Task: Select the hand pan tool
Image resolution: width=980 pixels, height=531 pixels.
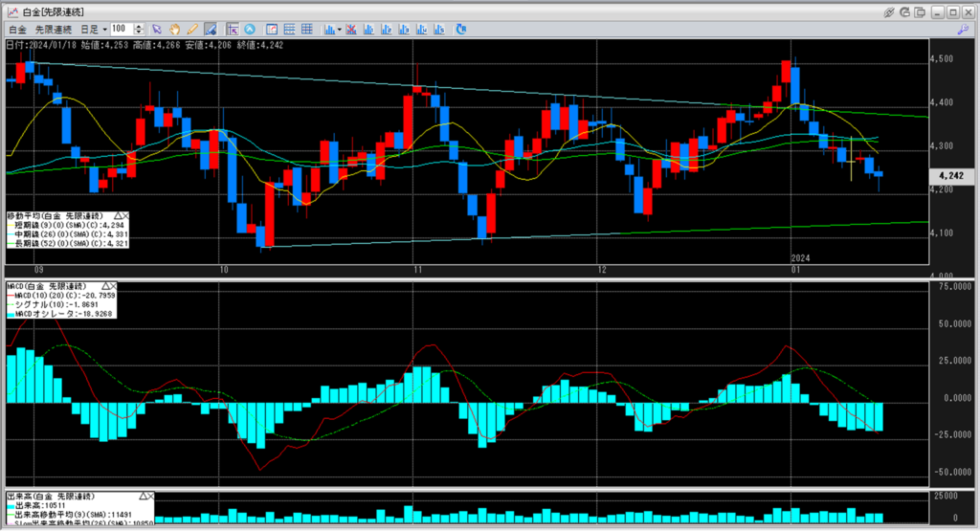Action: coord(174,30)
